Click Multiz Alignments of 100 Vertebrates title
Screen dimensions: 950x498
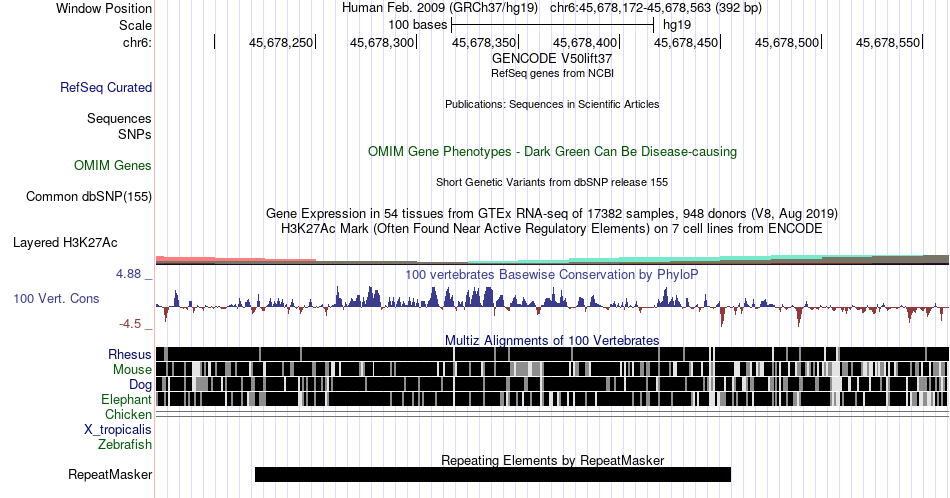552,340
